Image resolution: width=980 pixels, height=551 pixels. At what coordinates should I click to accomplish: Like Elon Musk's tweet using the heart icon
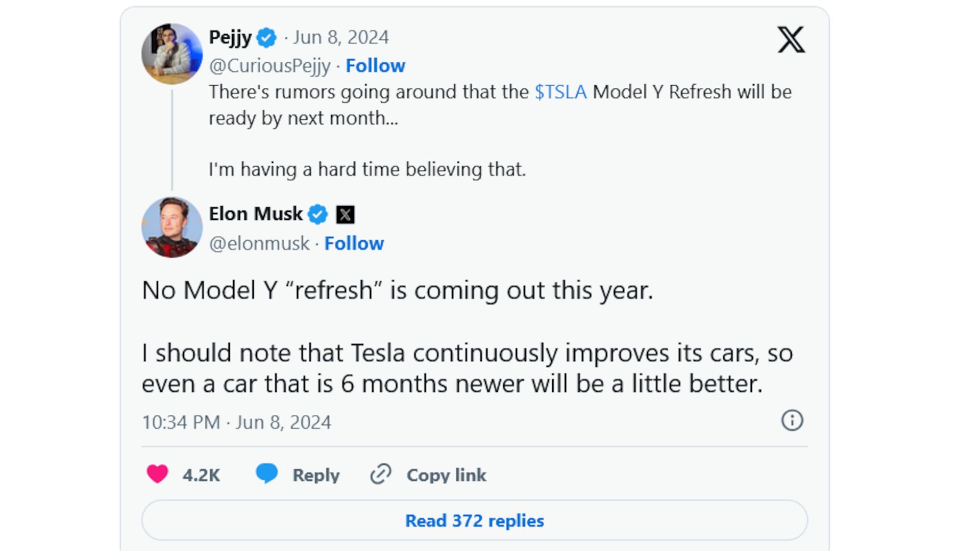158,474
